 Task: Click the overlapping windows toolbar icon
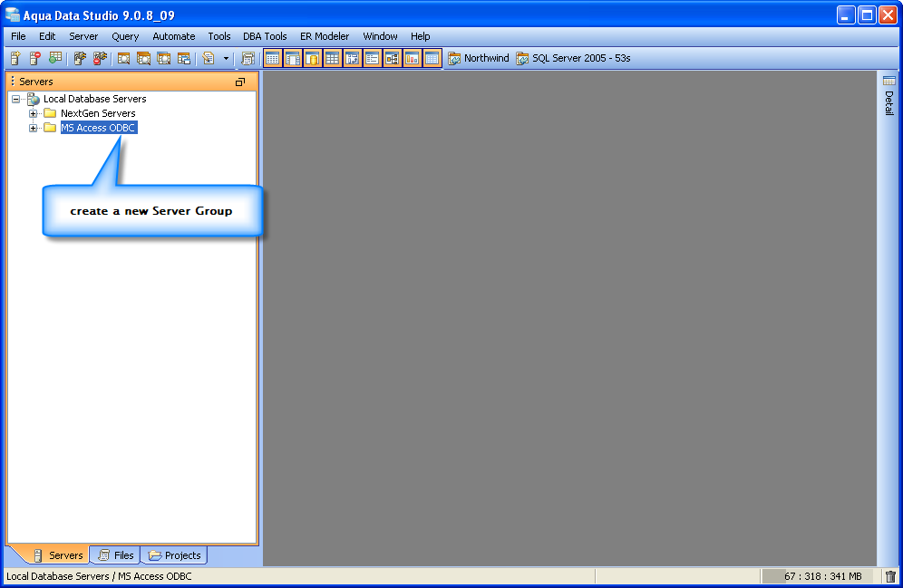tap(184, 58)
